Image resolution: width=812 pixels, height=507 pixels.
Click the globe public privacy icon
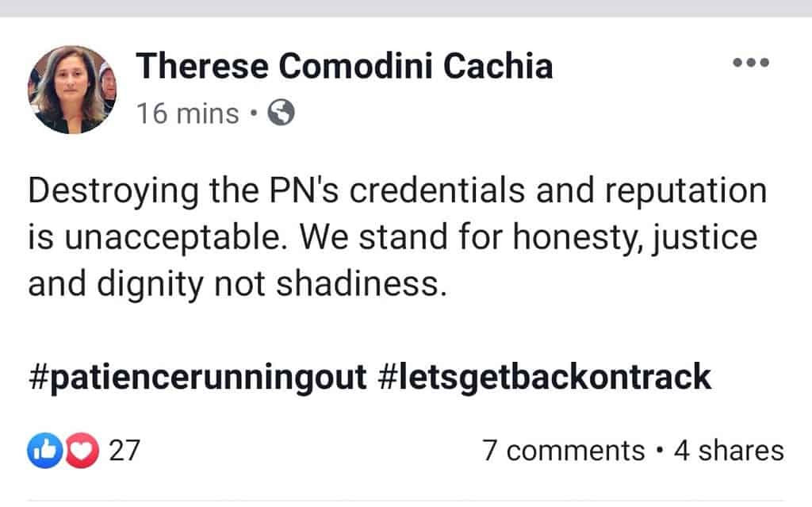point(281,113)
